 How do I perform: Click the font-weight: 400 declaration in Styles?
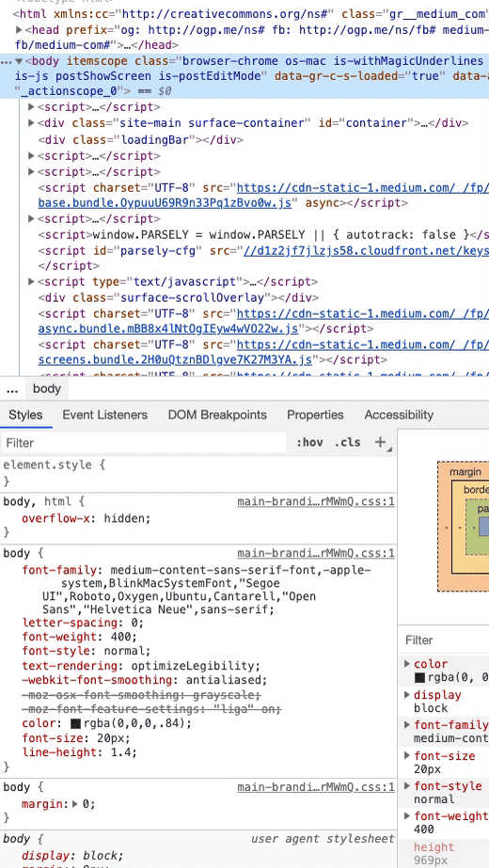(79, 637)
